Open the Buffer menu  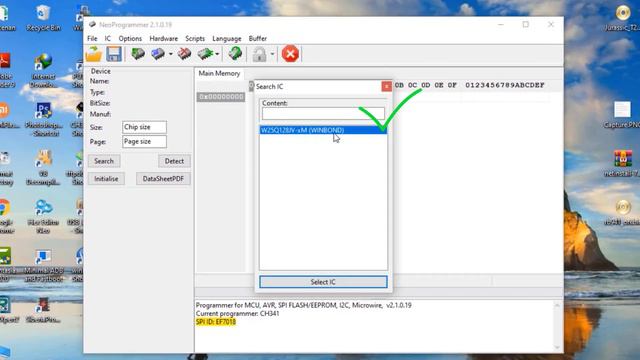click(x=258, y=38)
